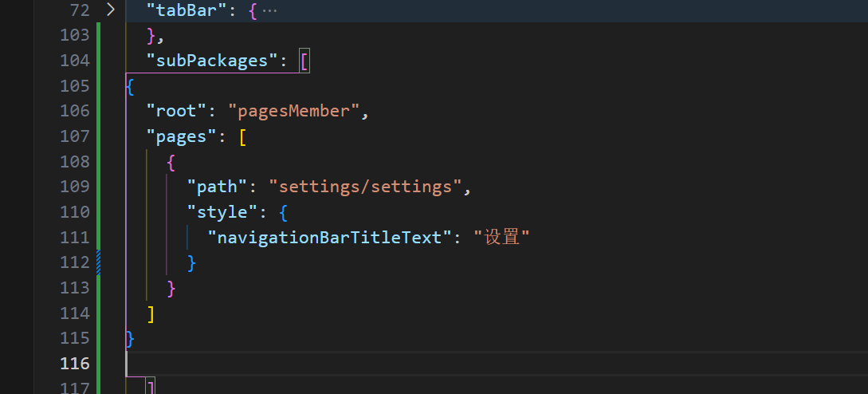Click line number 108 in the gutter

pyautogui.click(x=75, y=162)
